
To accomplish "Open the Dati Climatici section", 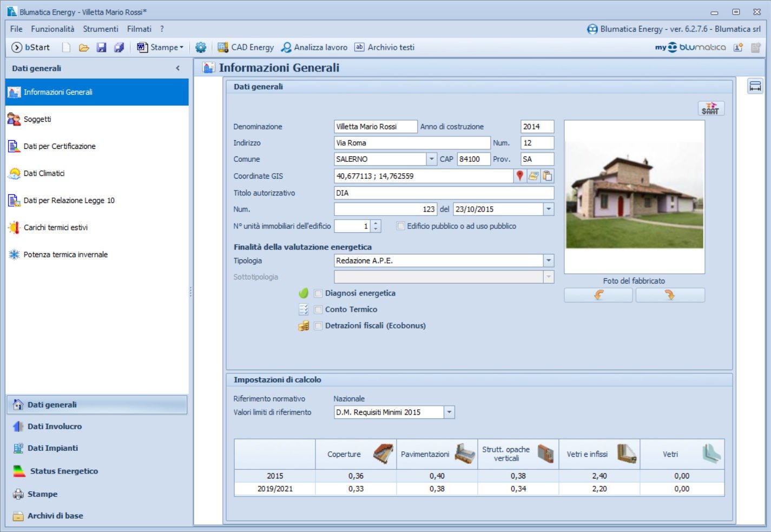I will [44, 173].
